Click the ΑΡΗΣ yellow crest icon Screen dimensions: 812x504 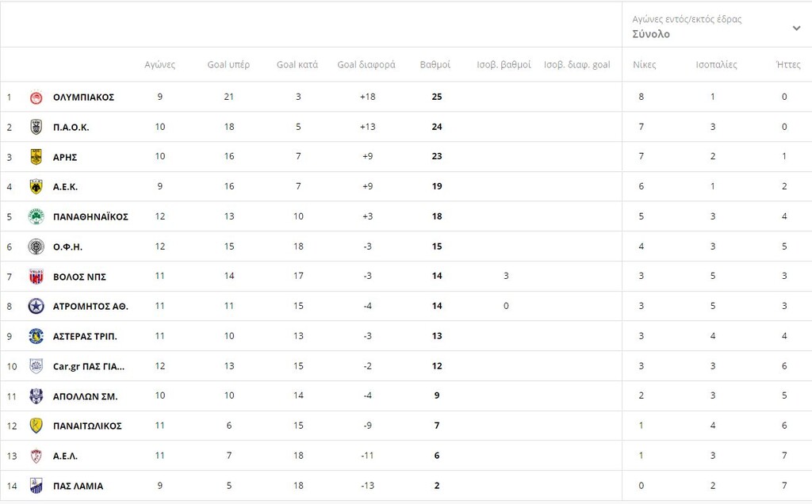click(x=36, y=157)
